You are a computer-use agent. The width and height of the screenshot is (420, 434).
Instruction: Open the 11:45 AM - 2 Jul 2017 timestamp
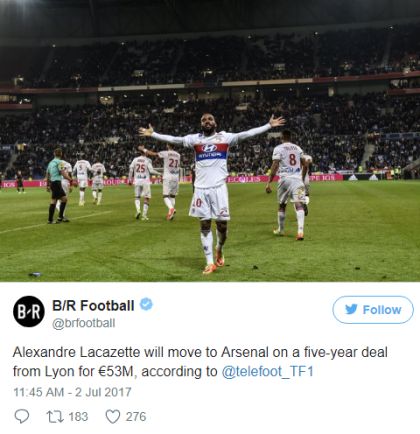click(72, 392)
